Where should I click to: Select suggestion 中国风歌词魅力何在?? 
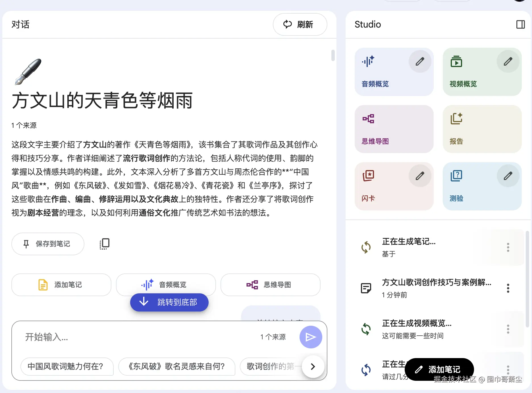coord(67,367)
